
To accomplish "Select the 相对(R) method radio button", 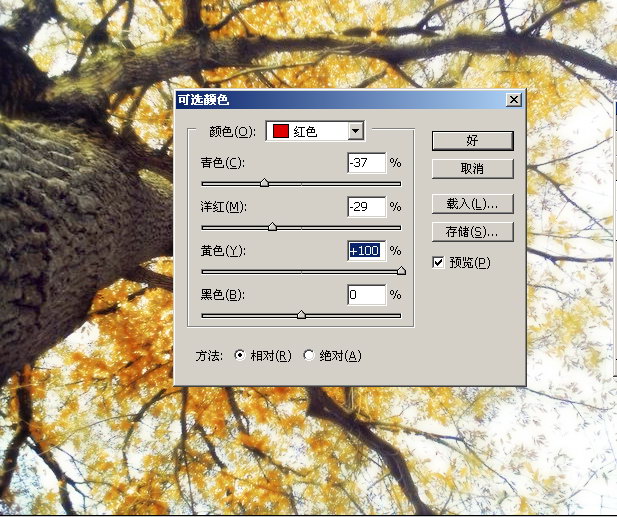I will point(240,355).
